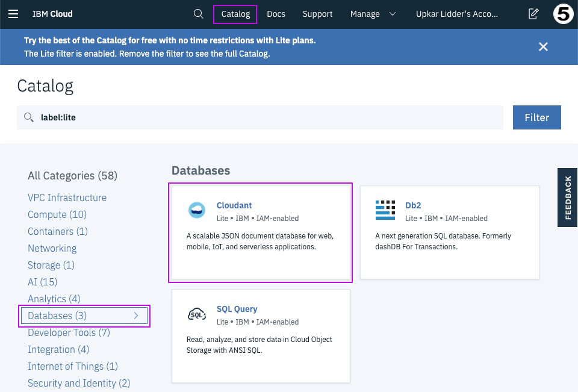This screenshot has width=578, height=392.
Task: Click the Db2 service icon
Action: point(385,210)
